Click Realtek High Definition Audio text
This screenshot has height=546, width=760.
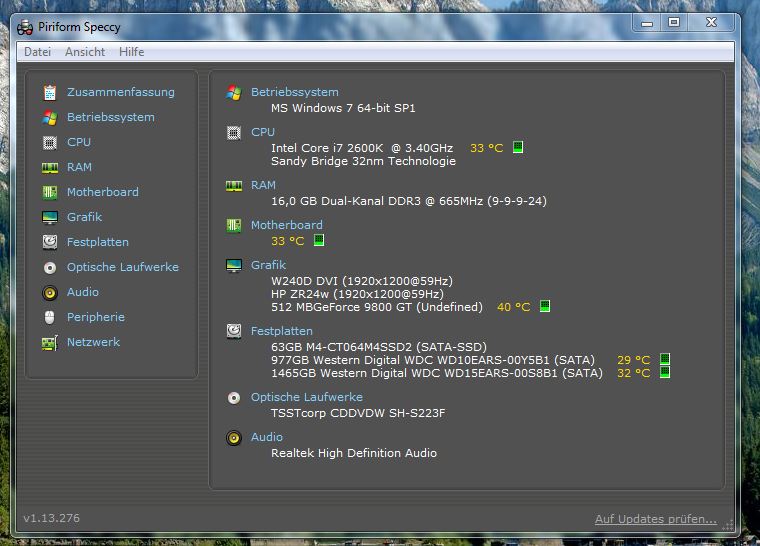tap(354, 453)
